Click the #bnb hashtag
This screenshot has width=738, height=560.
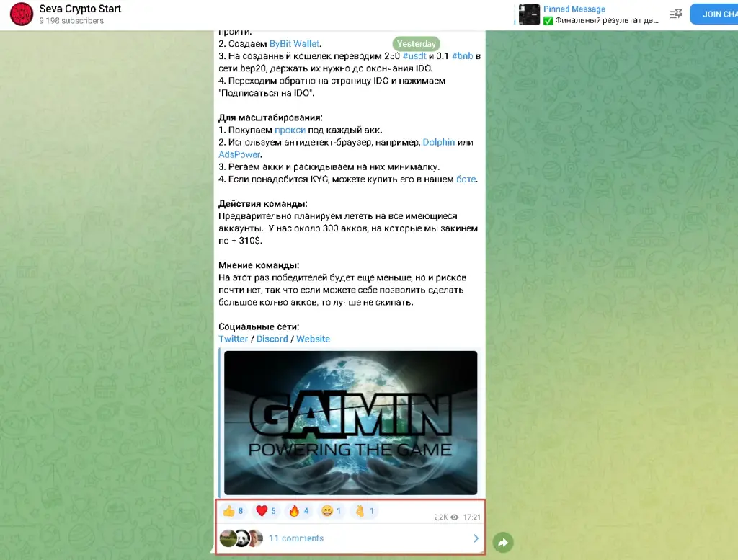point(462,56)
